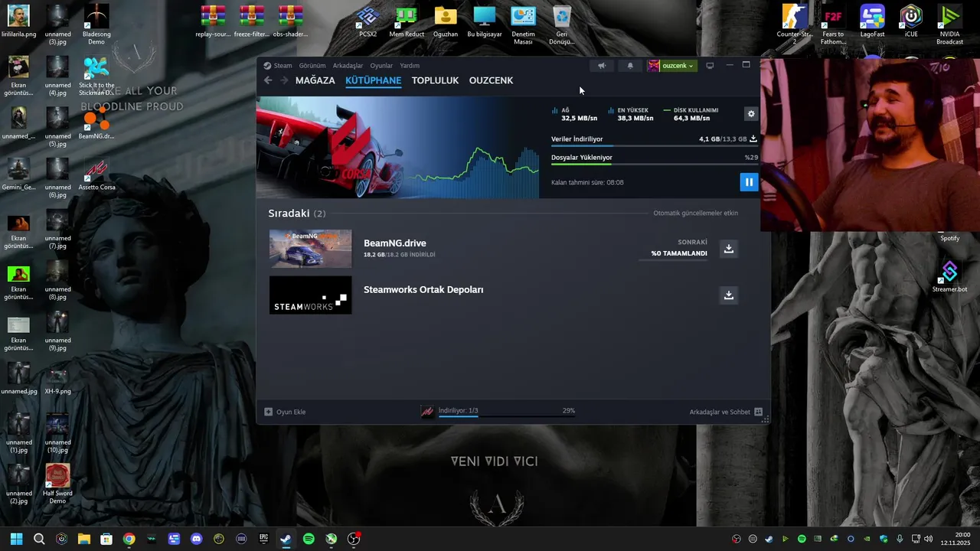Expand the ouzcenk account dropdown

point(672,66)
